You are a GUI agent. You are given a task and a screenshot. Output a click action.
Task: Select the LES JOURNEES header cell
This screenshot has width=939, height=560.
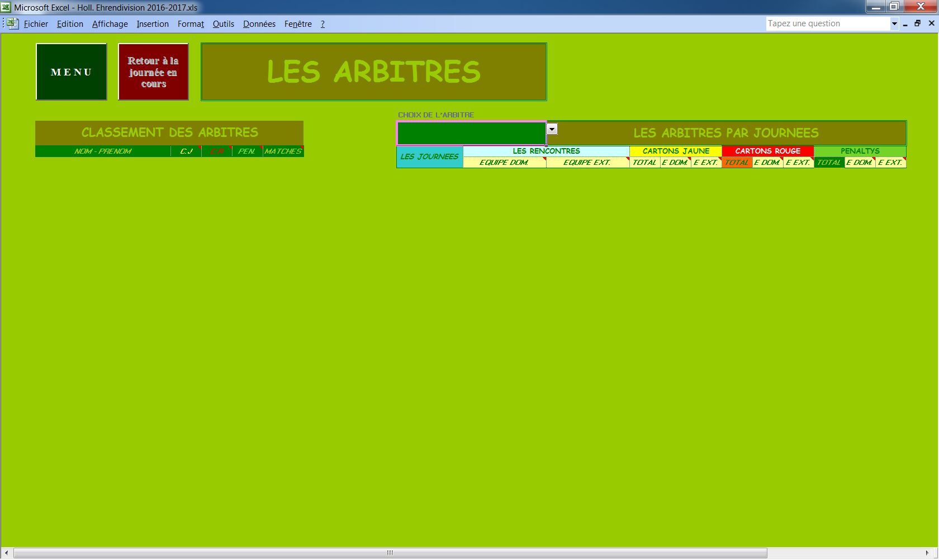(429, 156)
